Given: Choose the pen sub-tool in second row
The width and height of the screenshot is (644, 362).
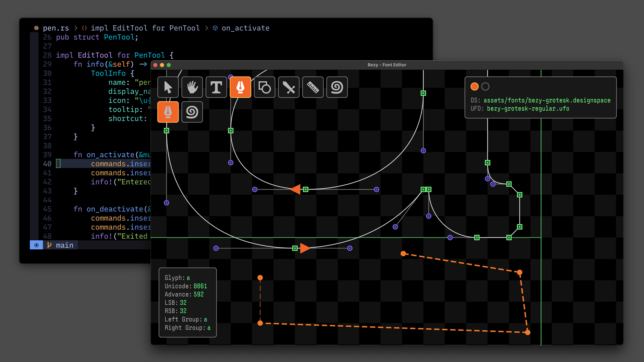Looking at the screenshot, I should (x=168, y=112).
